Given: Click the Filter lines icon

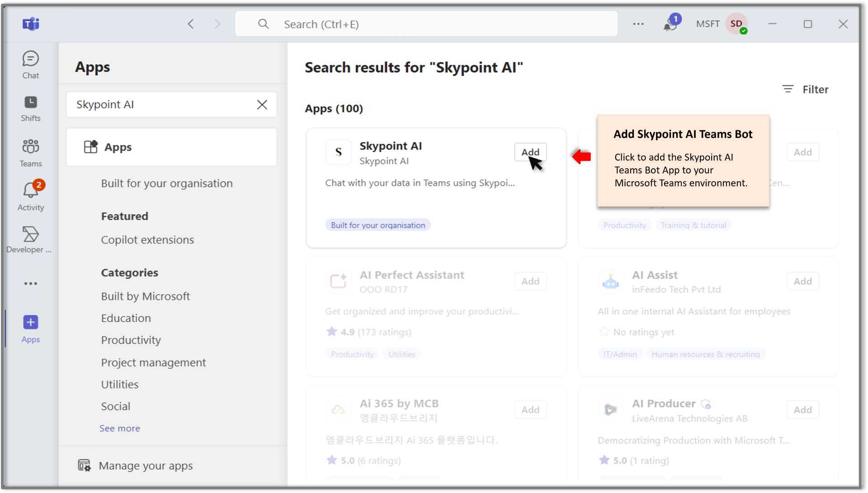Looking at the screenshot, I should 788,89.
